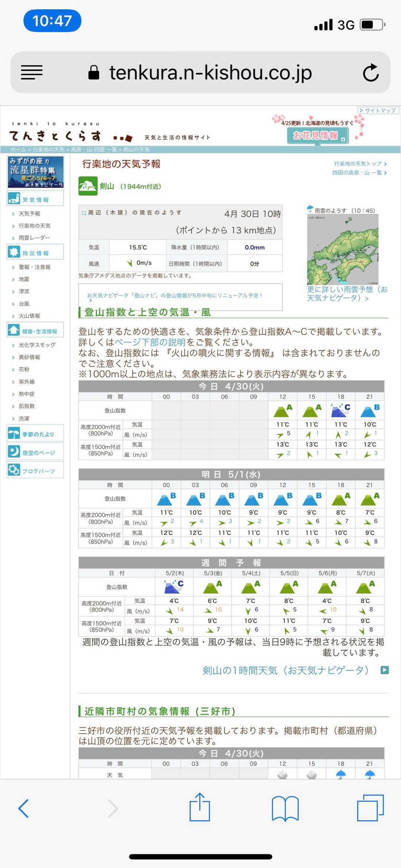Open the tabs overview icon

[370, 808]
